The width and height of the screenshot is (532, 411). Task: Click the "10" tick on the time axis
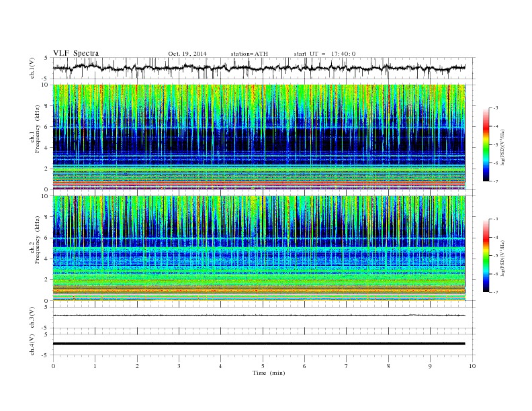pos(472,366)
